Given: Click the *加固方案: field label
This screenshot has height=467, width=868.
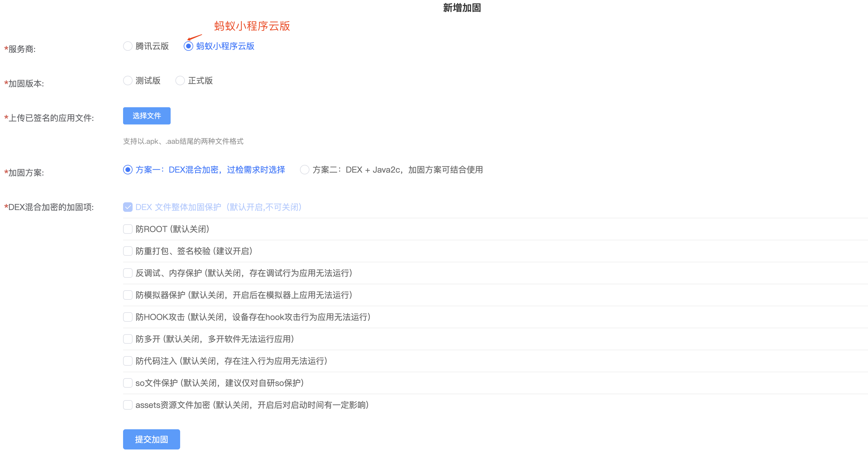Looking at the screenshot, I should (x=24, y=173).
